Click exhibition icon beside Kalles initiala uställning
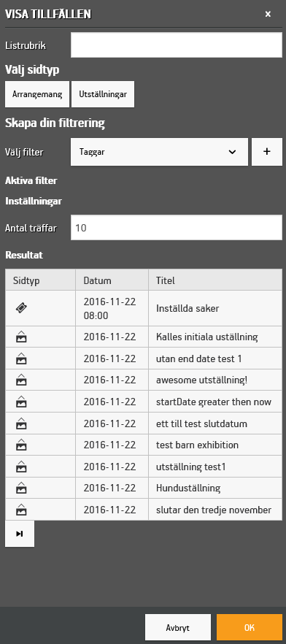Viewport: 286px width, 644px height. (21, 337)
